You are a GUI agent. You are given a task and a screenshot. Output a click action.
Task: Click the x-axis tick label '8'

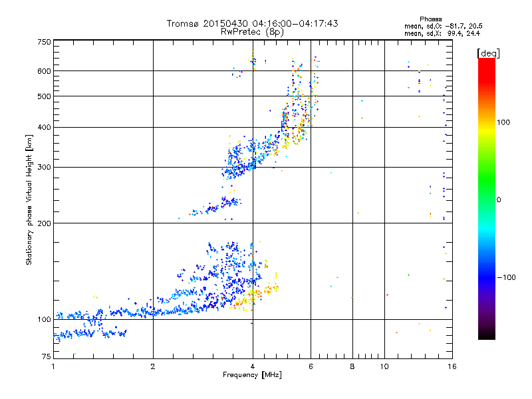tap(352, 366)
